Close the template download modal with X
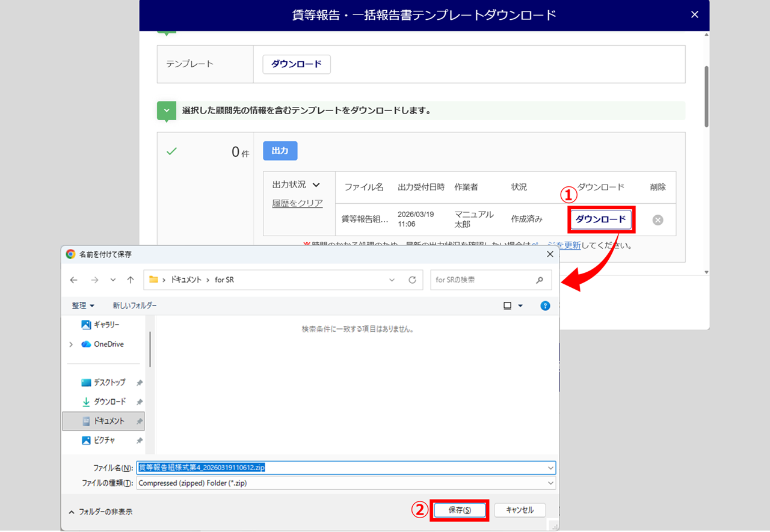Screen dimensions: 770x532 click(x=695, y=14)
